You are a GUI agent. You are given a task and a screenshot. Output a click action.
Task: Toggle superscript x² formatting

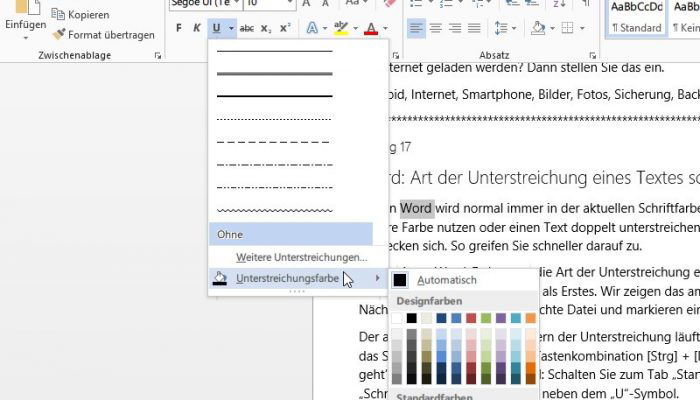coord(285,28)
